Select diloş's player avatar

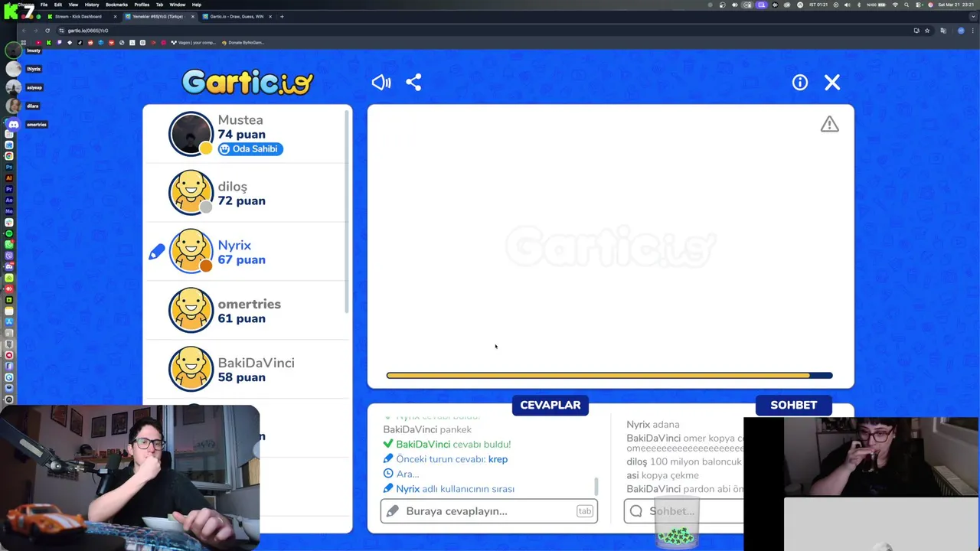click(191, 192)
